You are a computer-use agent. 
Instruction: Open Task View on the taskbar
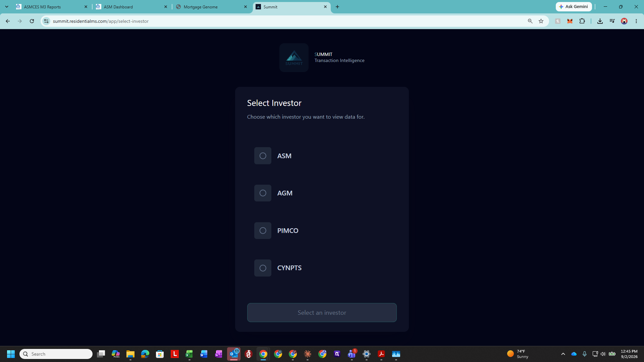[x=101, y=354]
